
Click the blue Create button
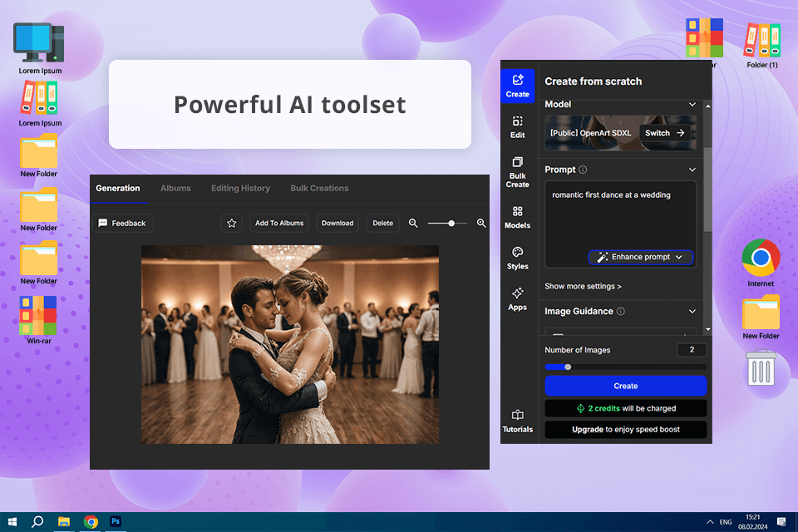625,386
